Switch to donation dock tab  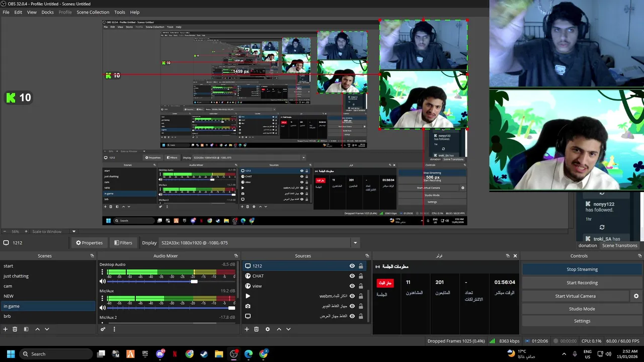click(588, 245)
